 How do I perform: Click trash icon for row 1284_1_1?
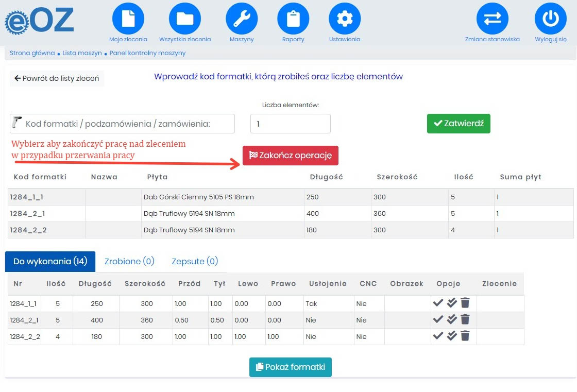coord(465,303)
